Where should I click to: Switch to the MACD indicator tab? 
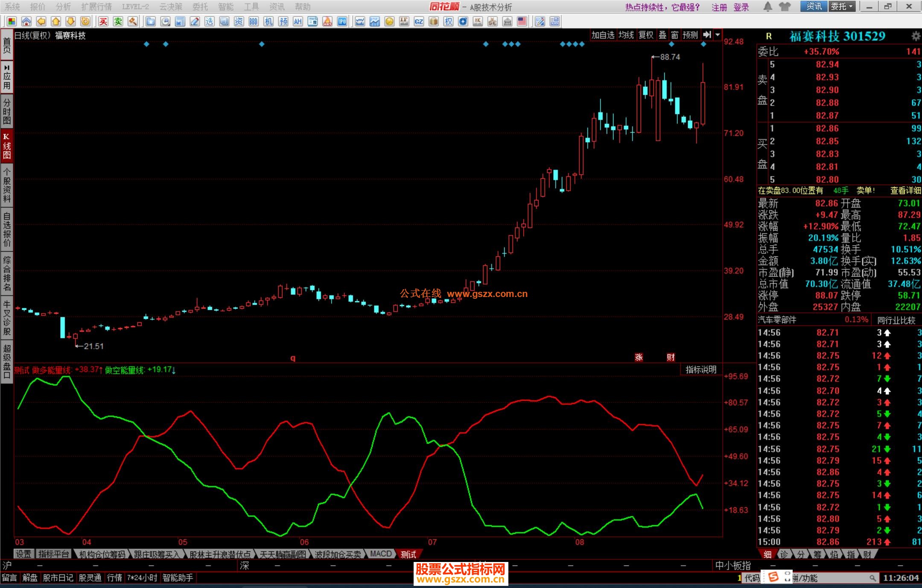[x=380, y=554]
